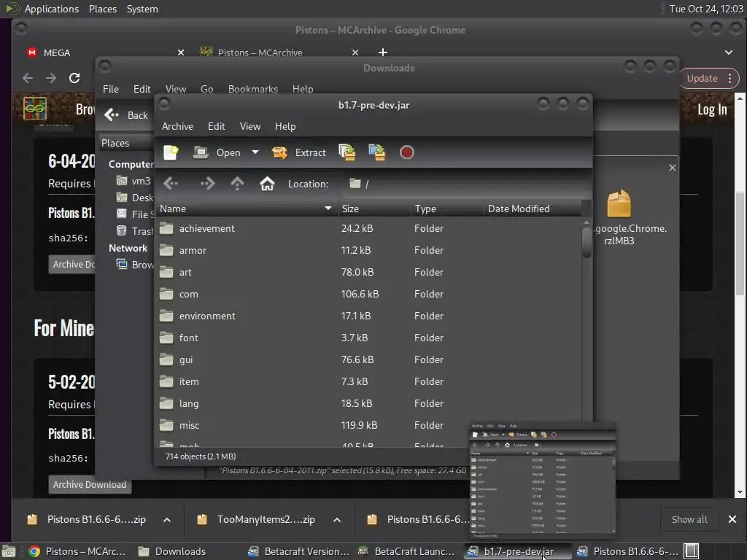
Task: Add a folder to archive icon
Action: tap(377, 152)
